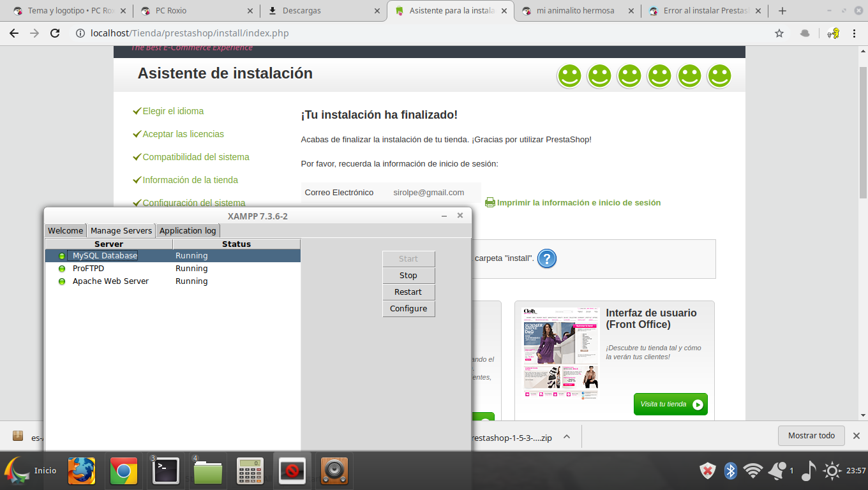Dismiss the downloads bar with its X
Screen dimensions: 868x490
[x=857, y=436]
